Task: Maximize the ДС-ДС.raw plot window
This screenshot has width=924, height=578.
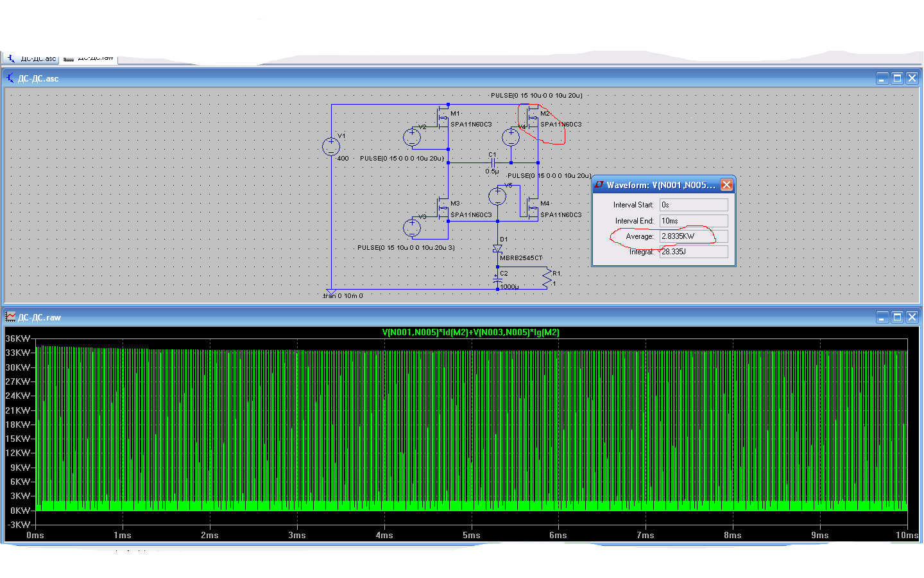Action: [897, 317]
